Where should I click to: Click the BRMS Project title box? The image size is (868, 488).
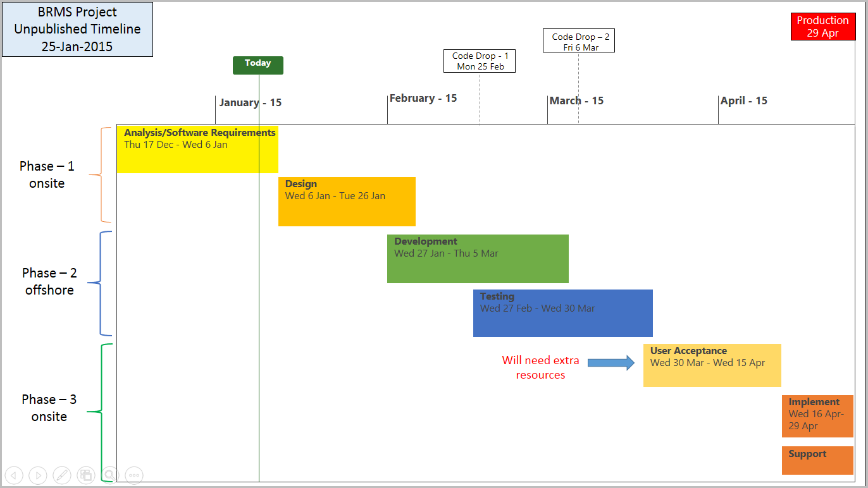(x=77, y=29)
